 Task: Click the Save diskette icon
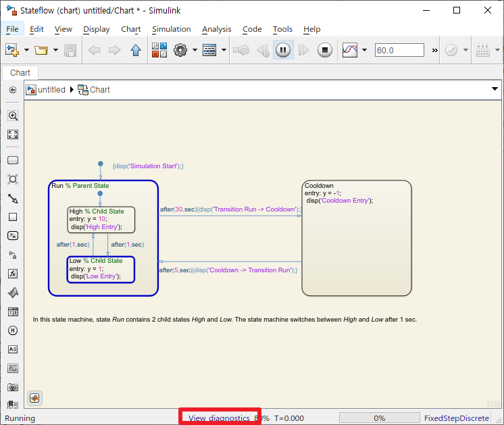tap(70, 50)
